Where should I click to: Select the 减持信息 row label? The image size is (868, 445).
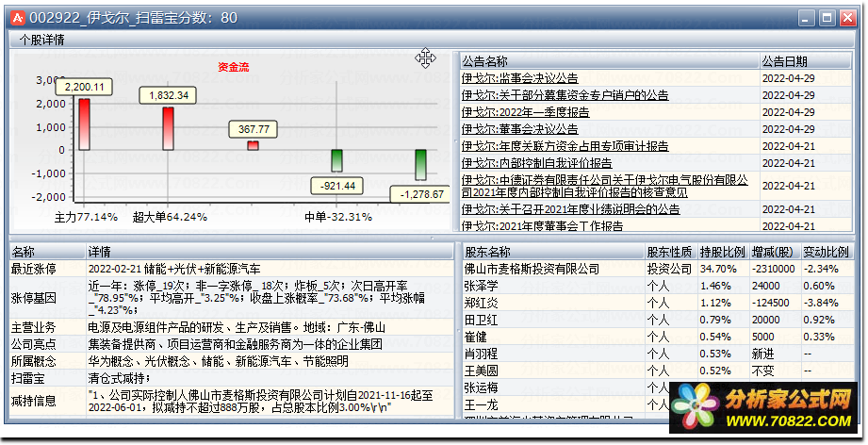[x=33, y=402]
